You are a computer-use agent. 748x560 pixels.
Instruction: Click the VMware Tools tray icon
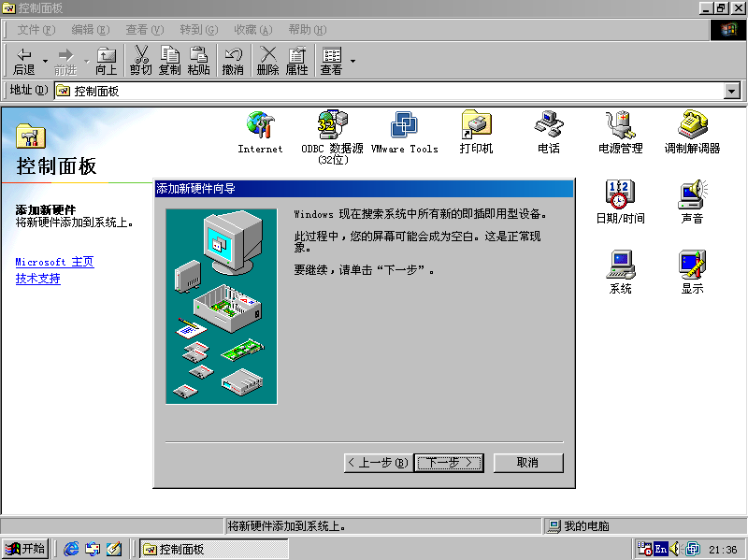coord(693,549)
